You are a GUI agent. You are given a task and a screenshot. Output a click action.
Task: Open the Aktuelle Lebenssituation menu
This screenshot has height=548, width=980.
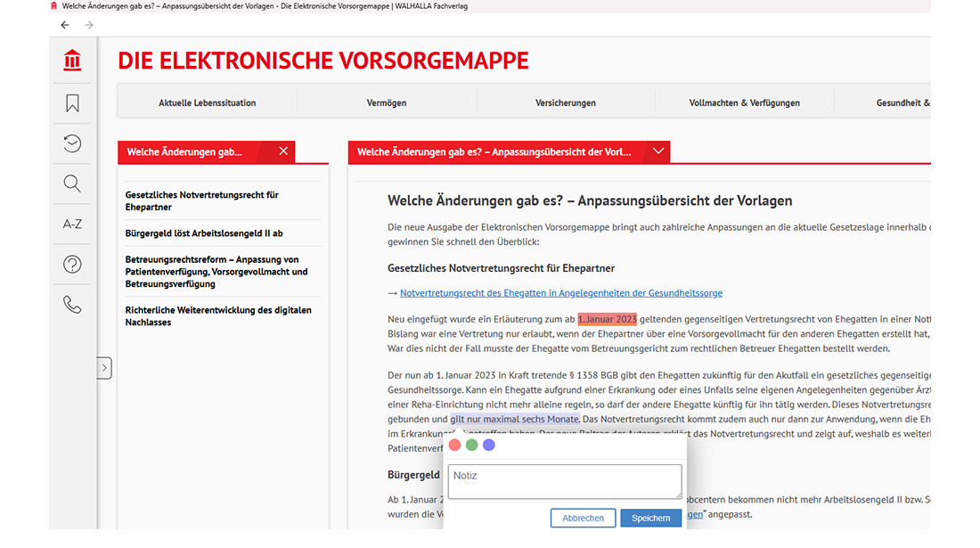click(207, 102)
